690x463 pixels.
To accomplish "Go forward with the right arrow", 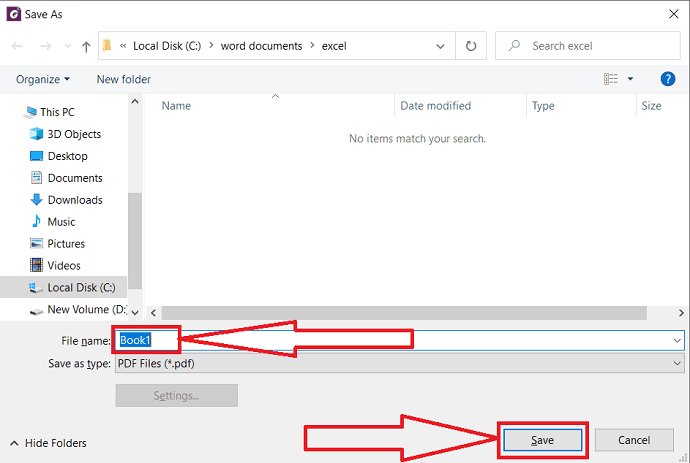I will tap(45, 46).
